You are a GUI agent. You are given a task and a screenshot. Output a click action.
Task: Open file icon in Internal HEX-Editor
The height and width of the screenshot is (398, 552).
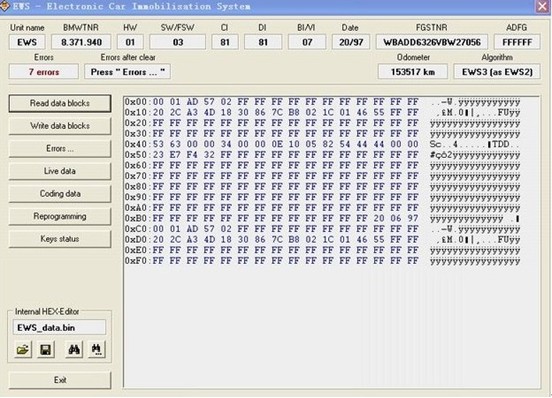click(23, 349)
